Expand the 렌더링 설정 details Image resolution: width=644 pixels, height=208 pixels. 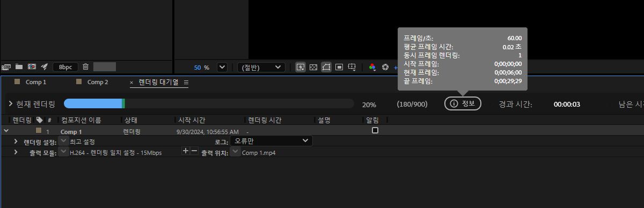pyautogui.click(x=16, y=142)
